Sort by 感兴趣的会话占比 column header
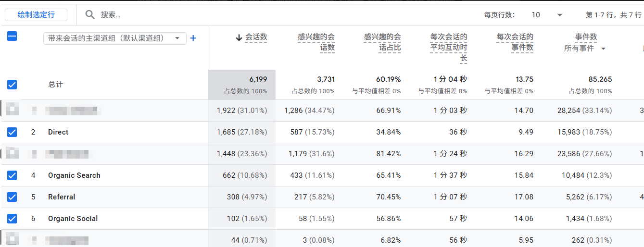 382,42
